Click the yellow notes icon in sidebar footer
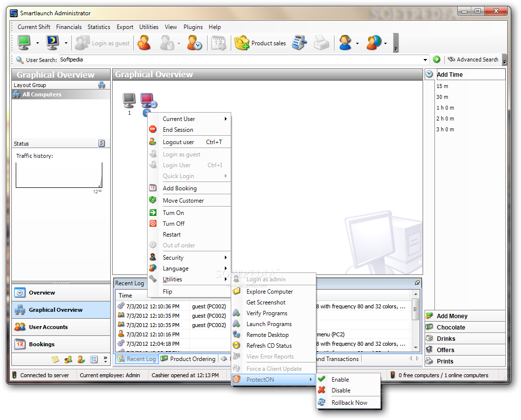This screenshot has height=420, width=521. coord(55,359)
